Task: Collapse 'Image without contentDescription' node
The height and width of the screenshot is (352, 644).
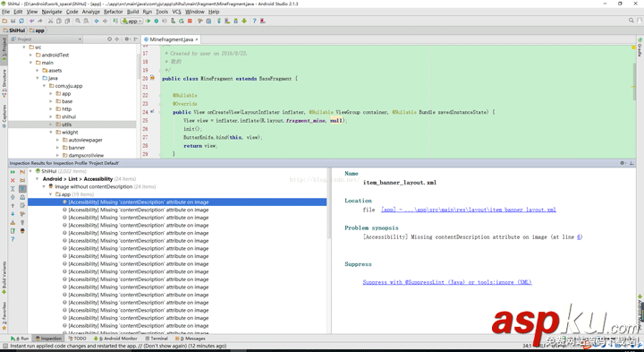Action: click(45, 186)
